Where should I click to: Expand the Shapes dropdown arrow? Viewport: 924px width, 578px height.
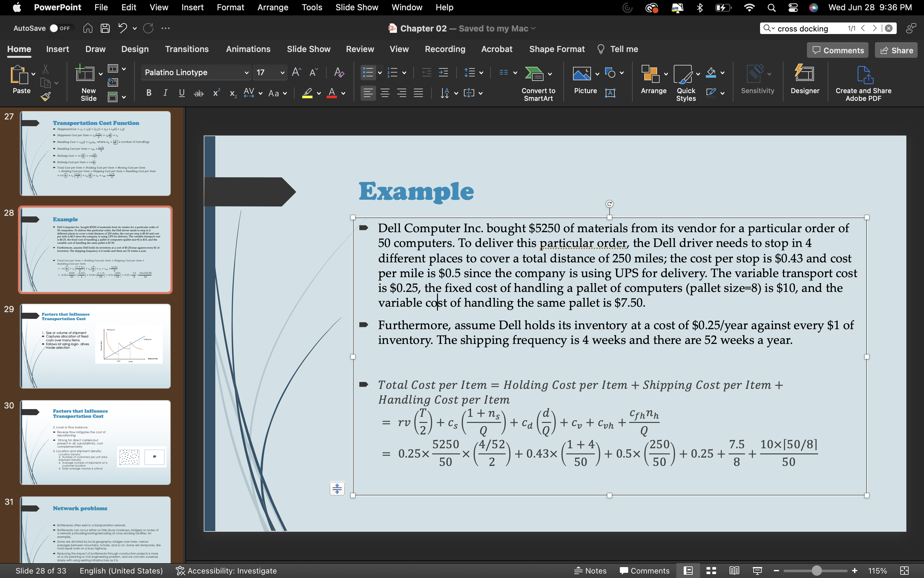tap(622, 73)
